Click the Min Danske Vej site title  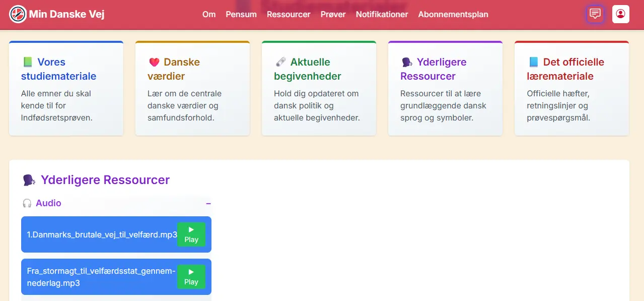point(66,14)
